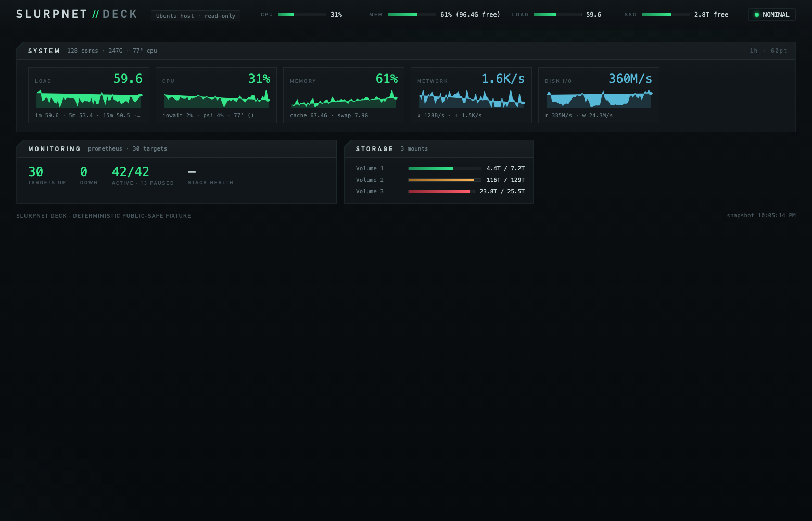
Task: Click the 23.8T / 25.5T value
Action: [502, 192]
